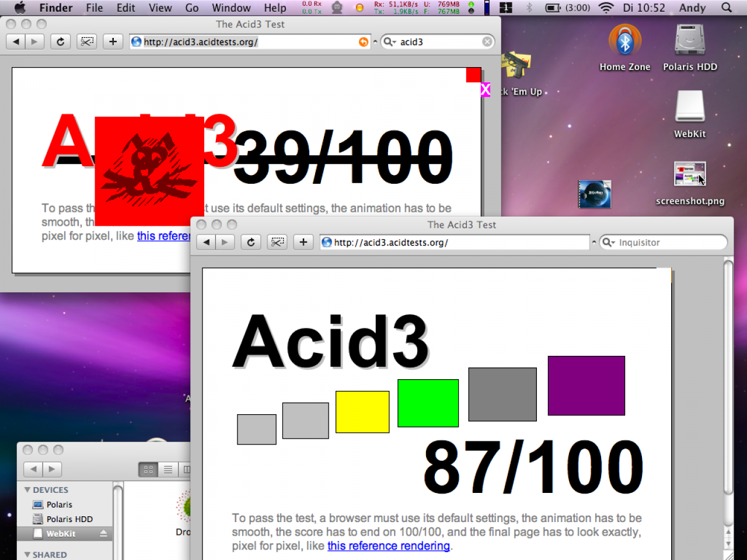
Task: Reload page in rear browser window
Action: point(60,41)
